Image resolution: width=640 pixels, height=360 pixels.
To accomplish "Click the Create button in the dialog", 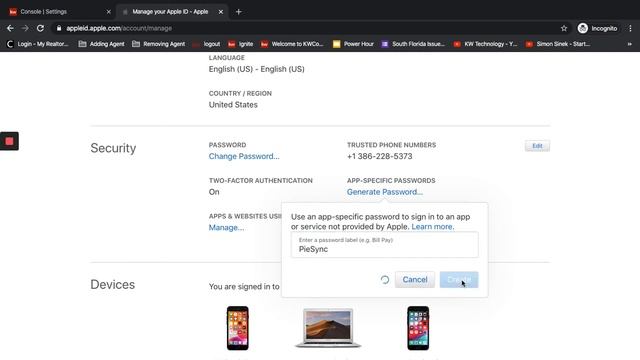I will pyautogui.click(x=459, y=280).
